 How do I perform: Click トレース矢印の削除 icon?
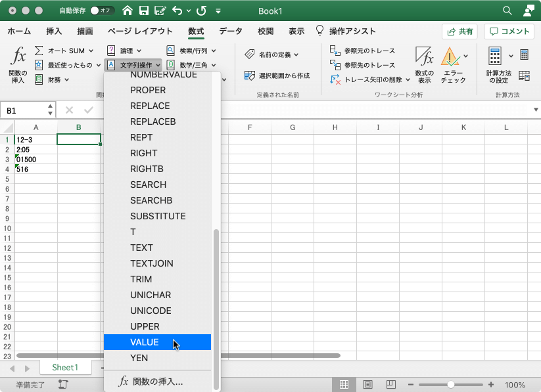pyautogui.click(x=335, y=79)
